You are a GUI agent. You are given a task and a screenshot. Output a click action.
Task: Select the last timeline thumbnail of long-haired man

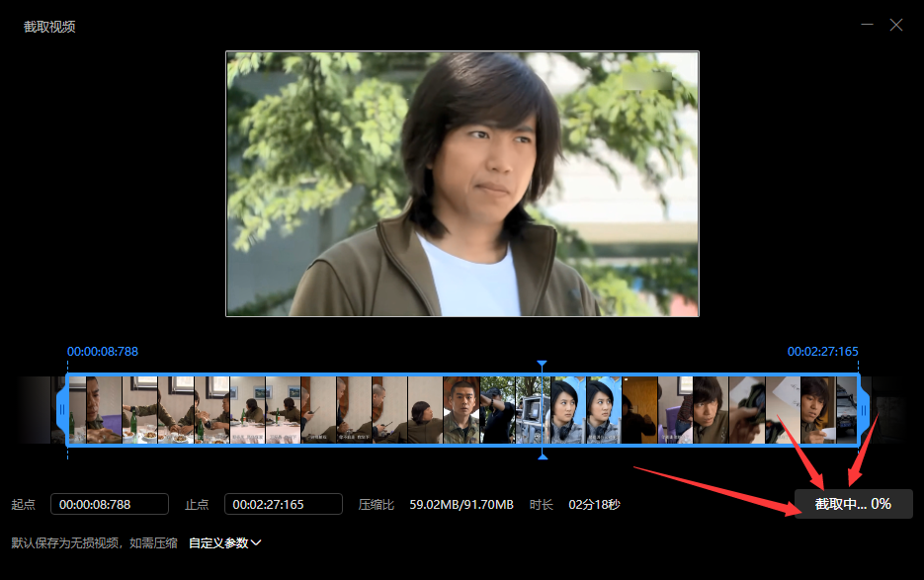(817, 409)
